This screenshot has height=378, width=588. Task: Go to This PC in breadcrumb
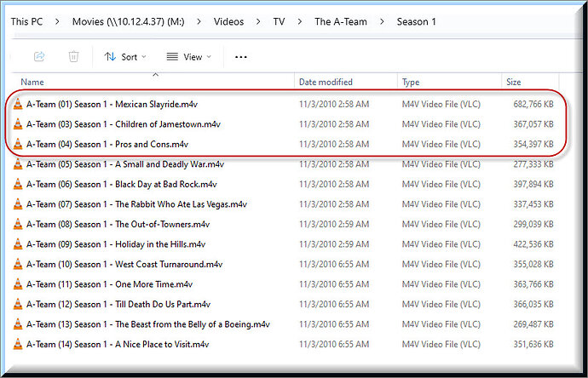click(26, 22)
